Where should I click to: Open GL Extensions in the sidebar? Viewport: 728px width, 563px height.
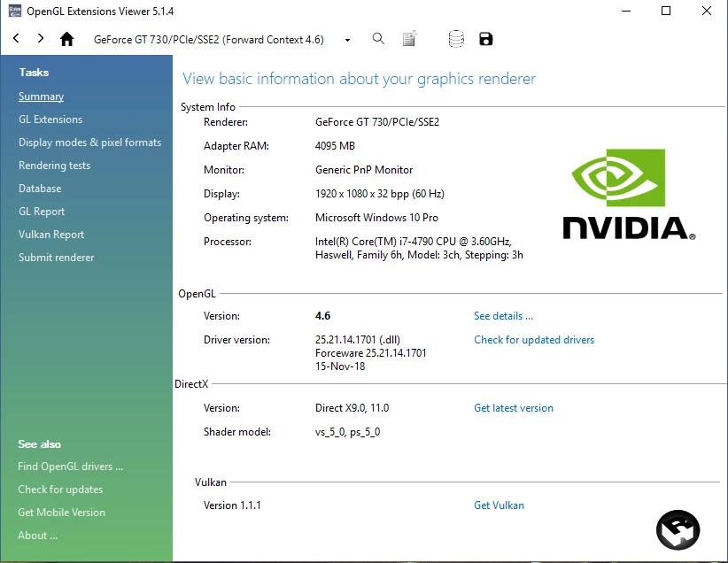pyautogui.click(x=50, y=120)
